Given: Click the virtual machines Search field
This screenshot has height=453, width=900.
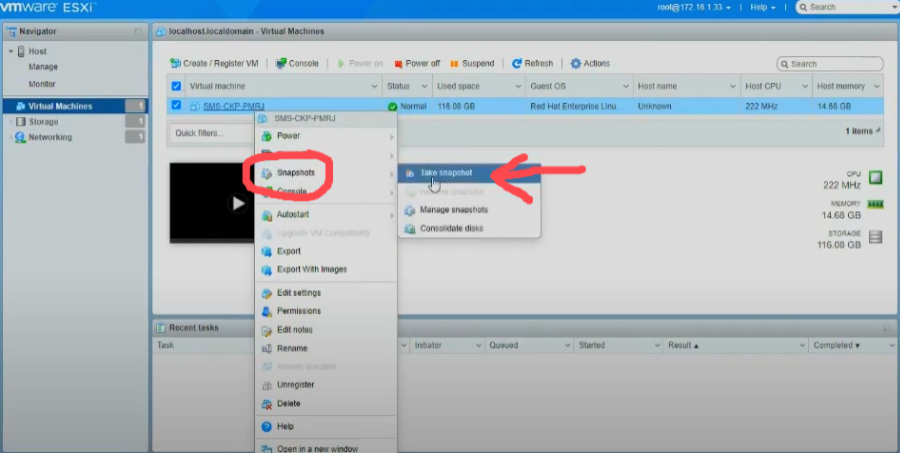Looking at the screenshot, I should (x=830, y=64).
